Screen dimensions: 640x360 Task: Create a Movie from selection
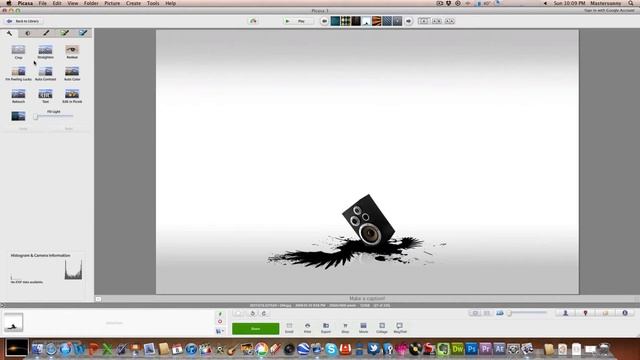point(363,328)
